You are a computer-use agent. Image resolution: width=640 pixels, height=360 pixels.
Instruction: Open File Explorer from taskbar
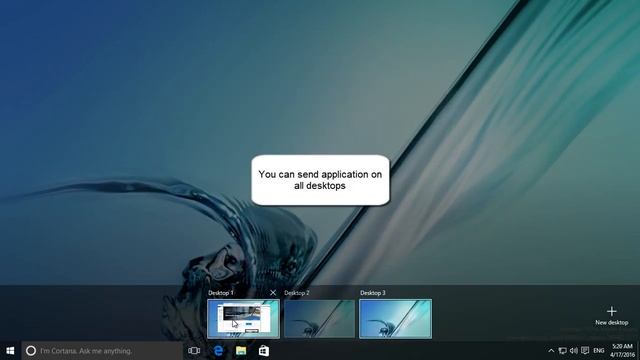pos(241,351)
